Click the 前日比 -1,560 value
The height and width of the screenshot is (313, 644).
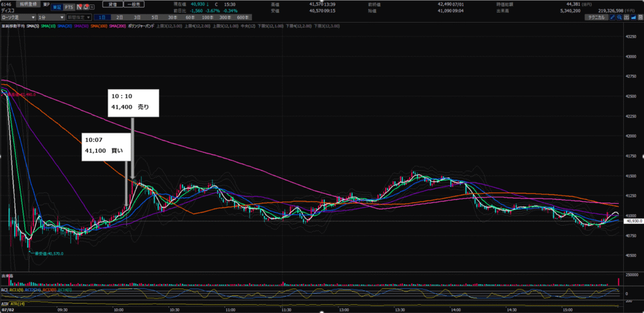[197, 10]
